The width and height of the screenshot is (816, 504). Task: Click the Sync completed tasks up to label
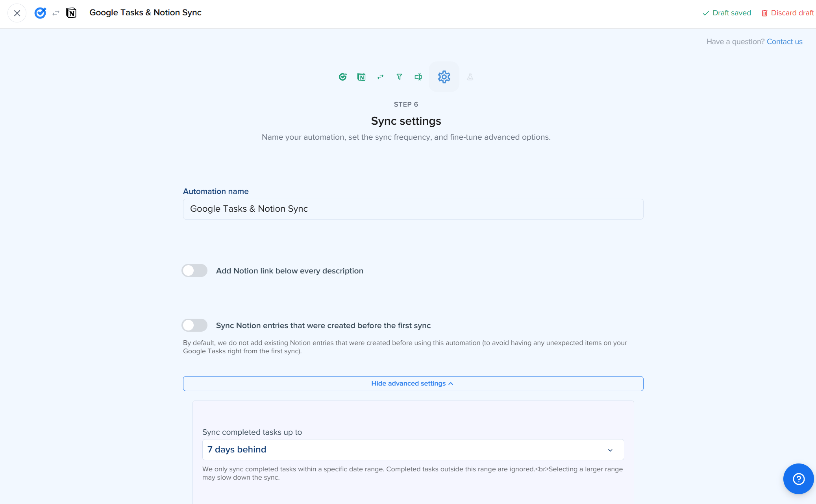pos(252,432)
